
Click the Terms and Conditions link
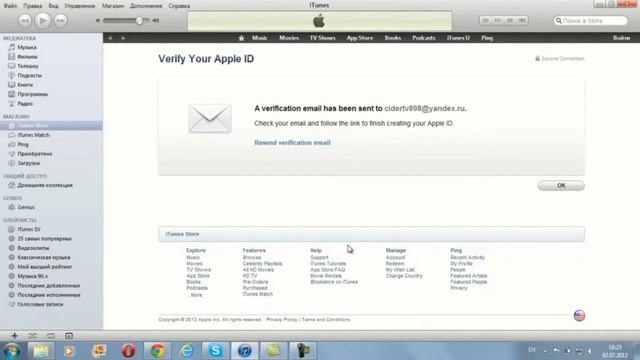[326, 320]
